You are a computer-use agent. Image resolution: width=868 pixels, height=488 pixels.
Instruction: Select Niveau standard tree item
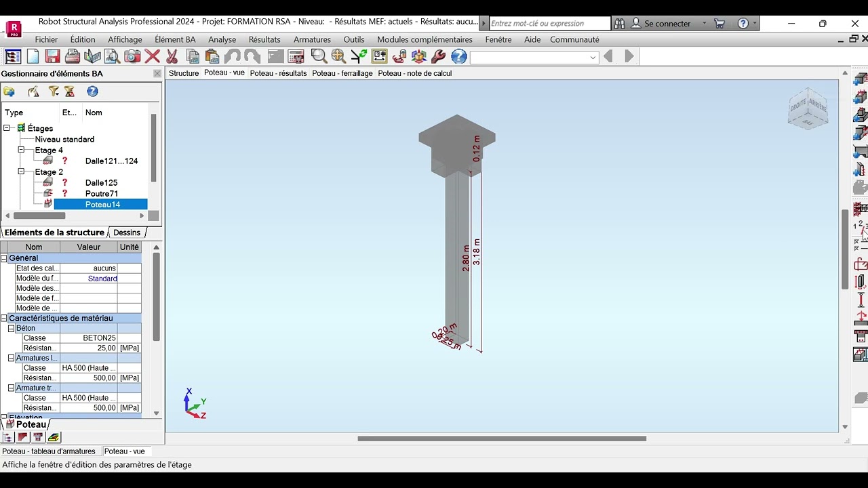tap(64, 139)
